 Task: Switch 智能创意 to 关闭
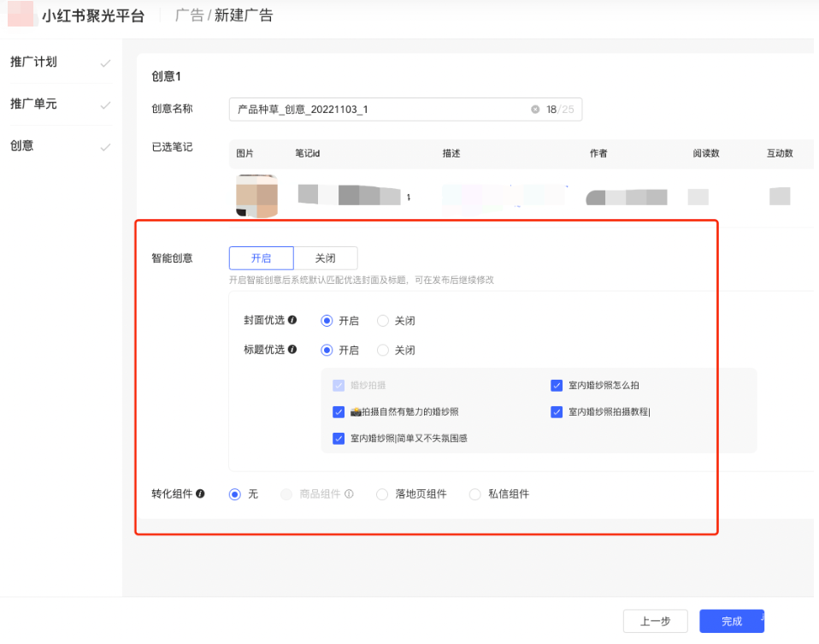[x=326, y=257]
